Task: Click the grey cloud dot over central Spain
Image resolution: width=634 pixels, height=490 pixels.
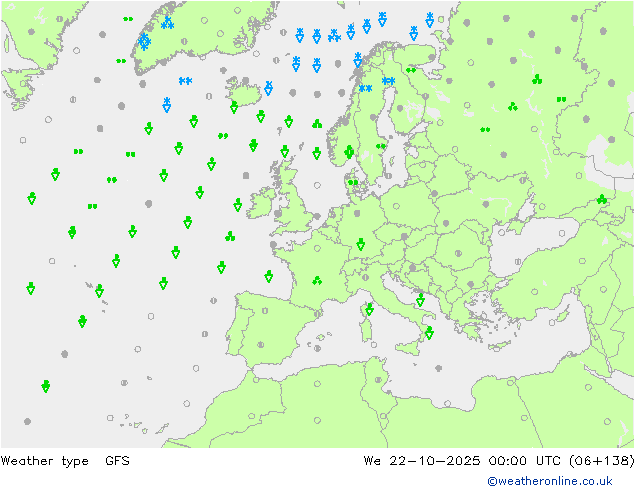Action: click(x=261, y=345)
